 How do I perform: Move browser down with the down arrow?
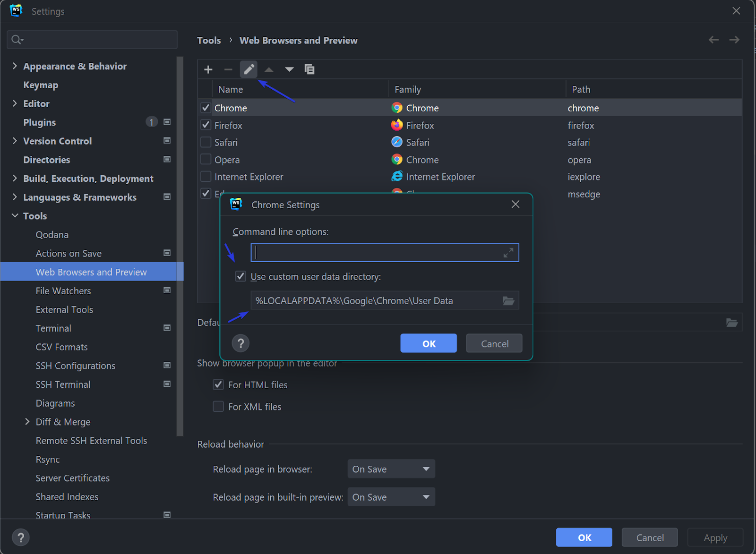[289, 69]
